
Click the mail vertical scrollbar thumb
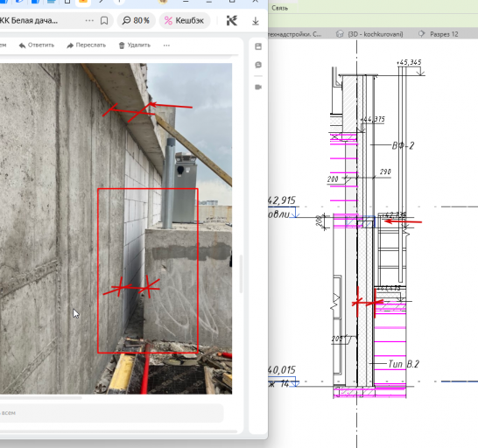click(241, 274)
